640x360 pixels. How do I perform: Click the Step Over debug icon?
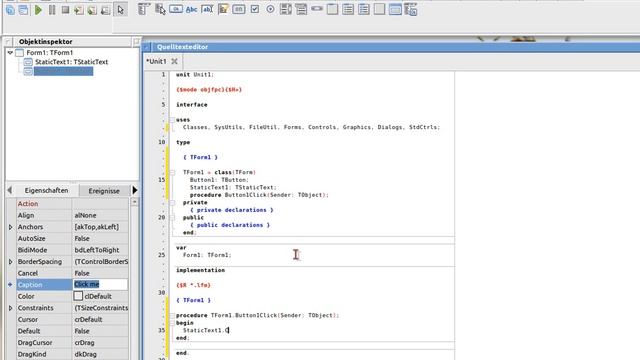pos(92,10)
